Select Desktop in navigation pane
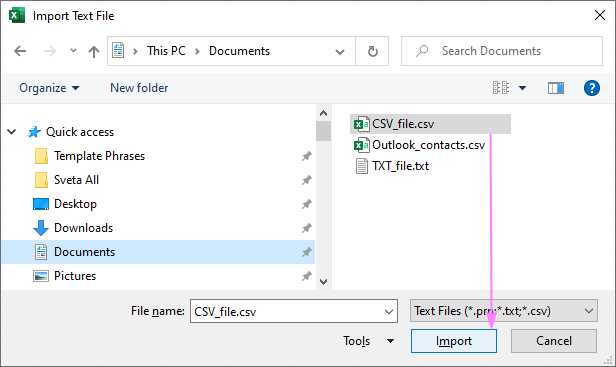Screen dimensions: 616x367 tap(75, 204)
